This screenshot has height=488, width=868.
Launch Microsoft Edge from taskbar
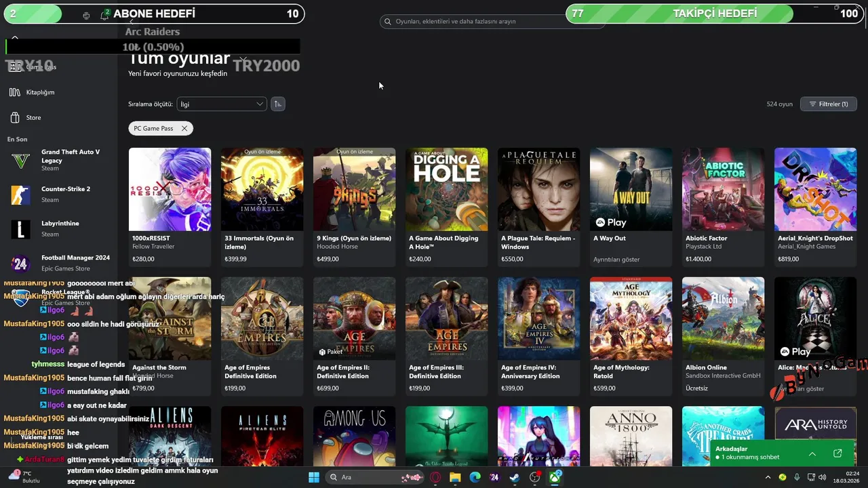click(x=475, y=477)
